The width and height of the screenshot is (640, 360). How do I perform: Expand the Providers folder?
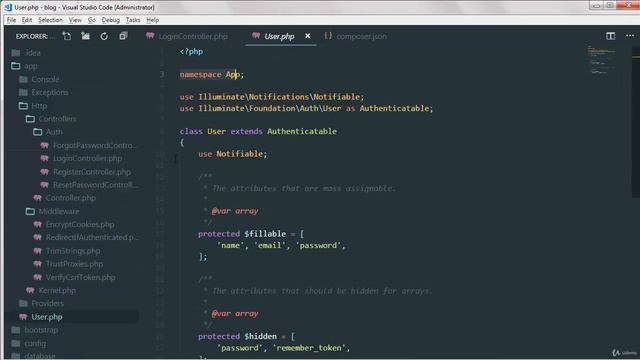coord(41,303)
